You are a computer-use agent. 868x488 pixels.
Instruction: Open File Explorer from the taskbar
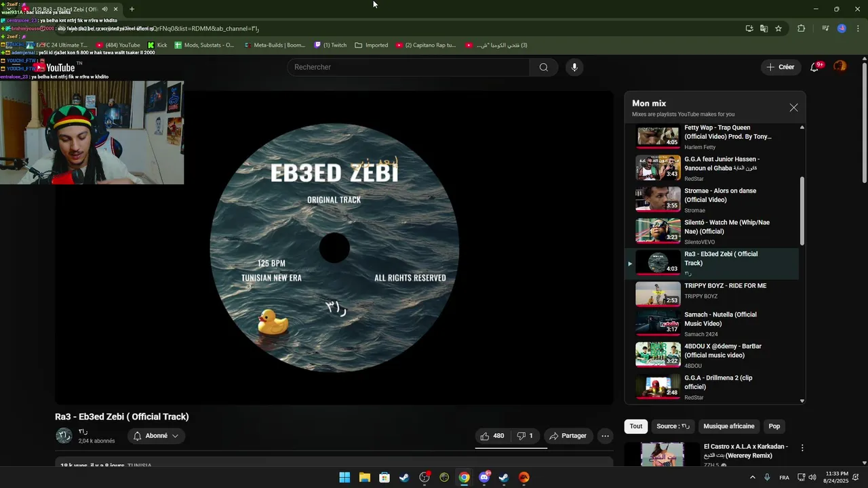(365, 477)
